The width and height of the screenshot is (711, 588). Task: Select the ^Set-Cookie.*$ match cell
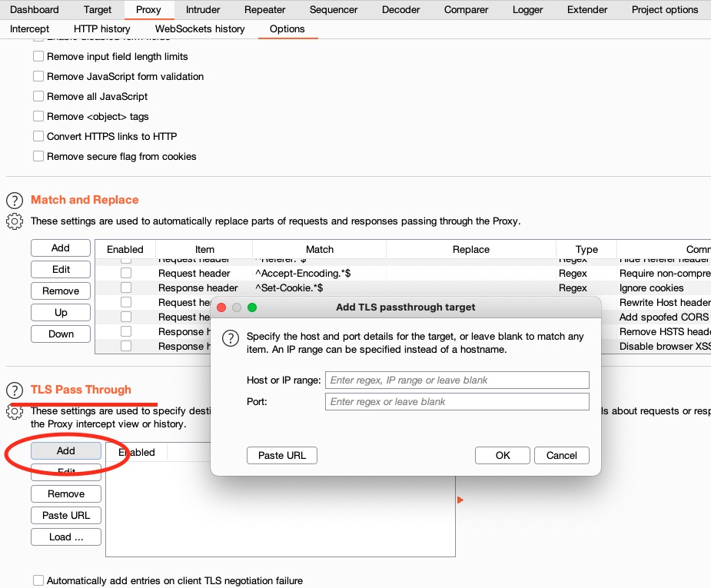tap(319, 287)
